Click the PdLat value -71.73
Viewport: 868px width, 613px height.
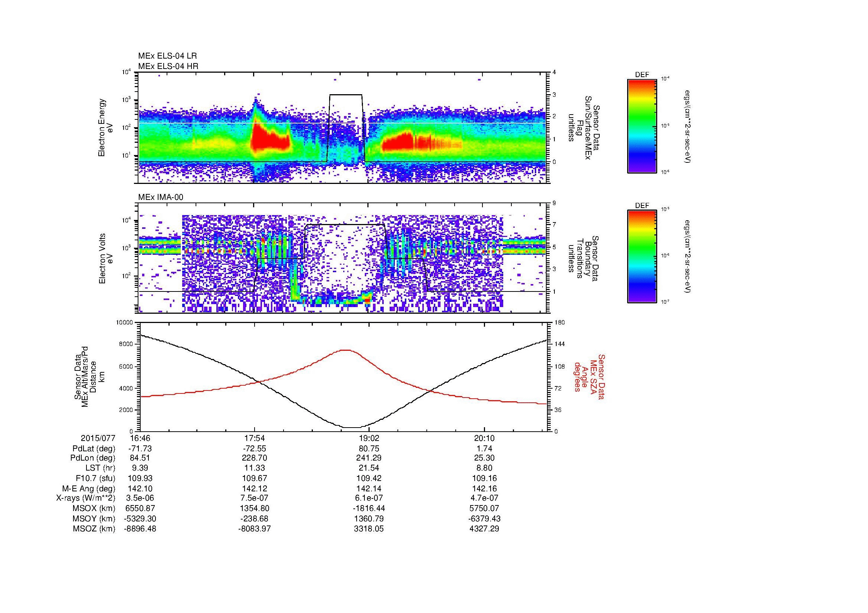(x=140, y=449)
